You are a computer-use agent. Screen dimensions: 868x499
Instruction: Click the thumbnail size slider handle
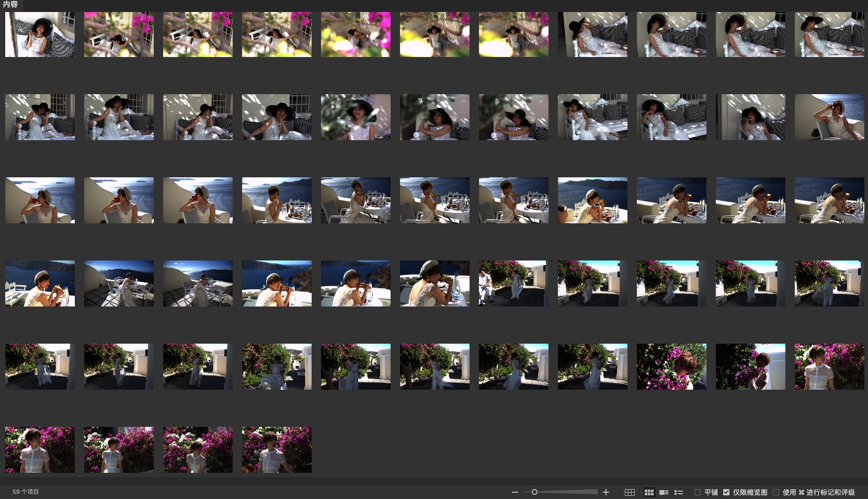pyautogui.click(x=534, y=492)
